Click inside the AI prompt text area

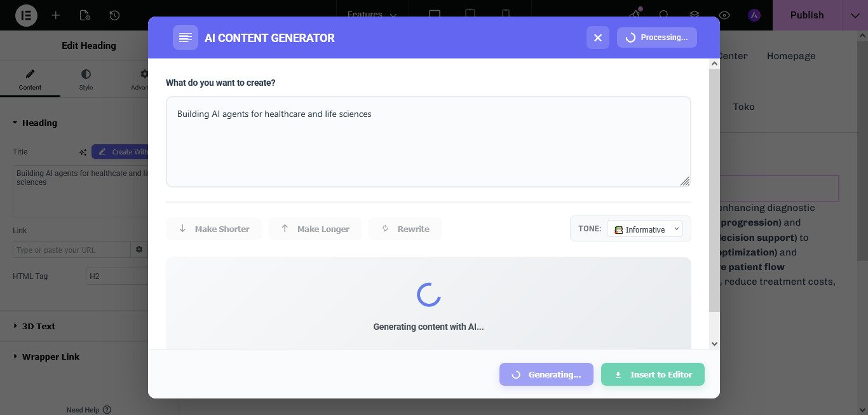click(428, 141)
